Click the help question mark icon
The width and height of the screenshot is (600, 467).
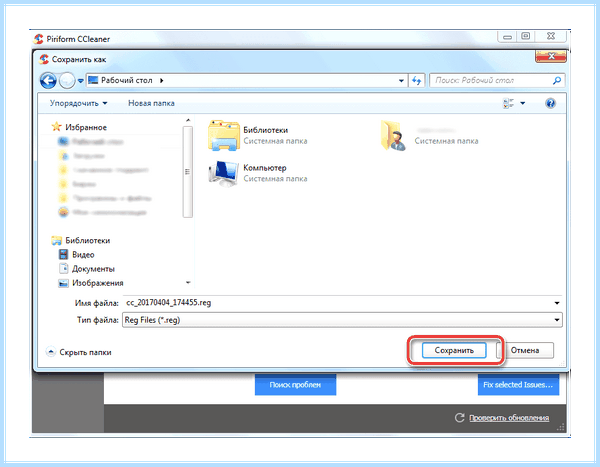[550, 103]
